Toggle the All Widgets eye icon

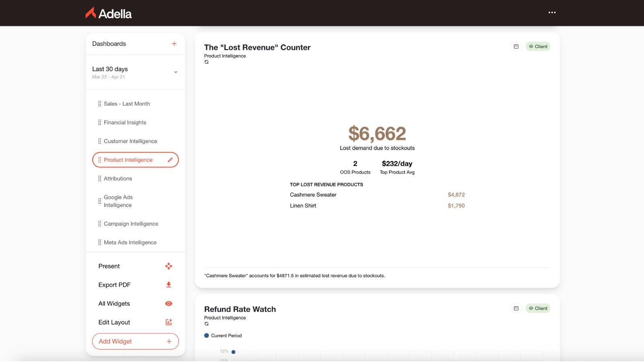tap(169, 304)
